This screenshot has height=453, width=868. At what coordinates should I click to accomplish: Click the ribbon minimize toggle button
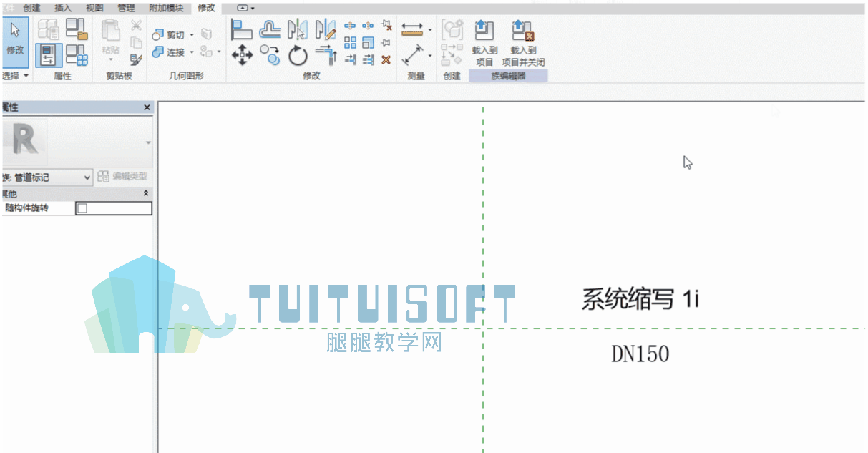coord(243,8)
